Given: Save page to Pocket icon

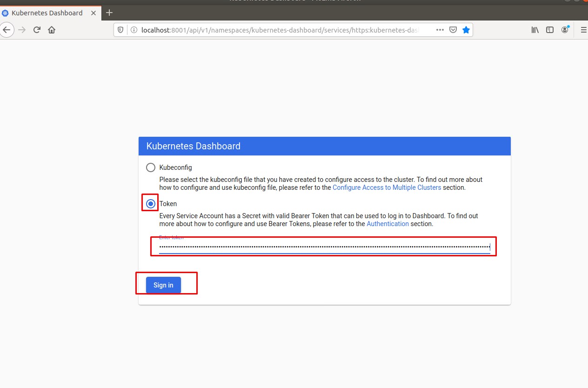Looking at the screenshot, I should coord(453,30).
